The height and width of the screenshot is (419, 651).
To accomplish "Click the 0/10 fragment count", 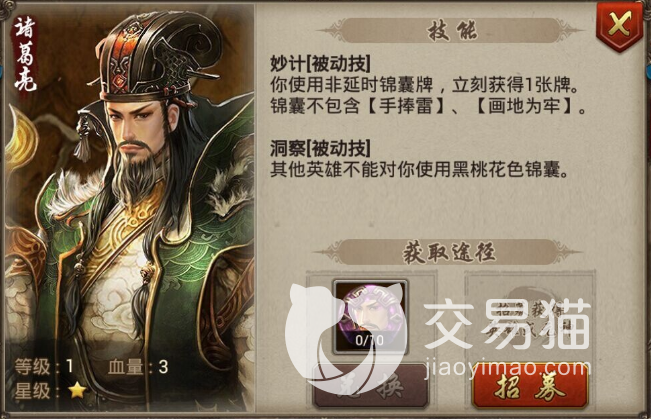I will point(370,341).
